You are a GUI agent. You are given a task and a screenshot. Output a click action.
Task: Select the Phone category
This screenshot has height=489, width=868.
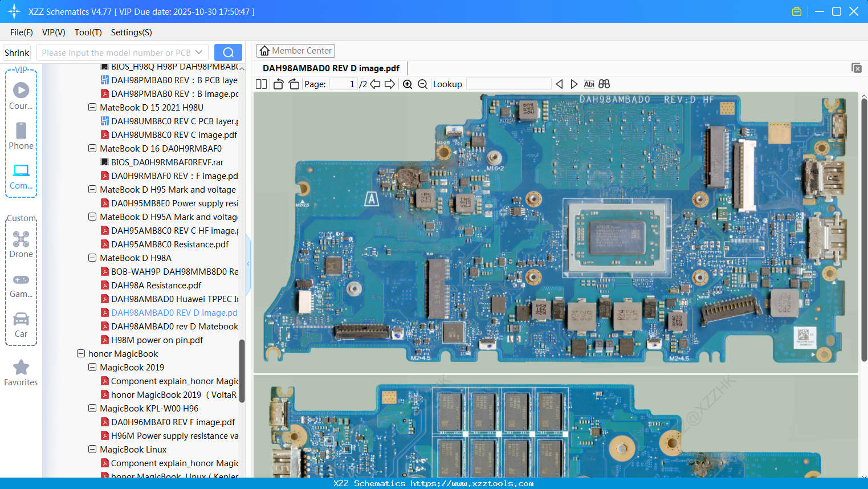21,136
